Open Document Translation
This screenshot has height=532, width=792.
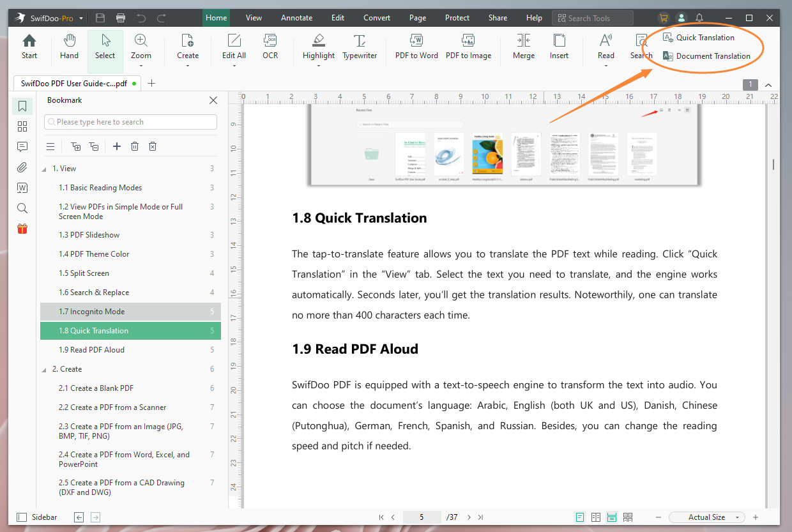point(706,56)
